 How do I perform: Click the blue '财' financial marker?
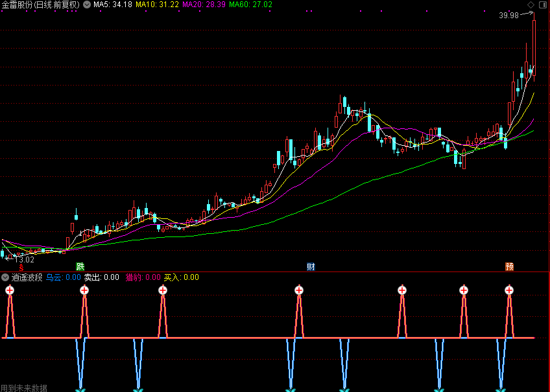tap(311, 266)
